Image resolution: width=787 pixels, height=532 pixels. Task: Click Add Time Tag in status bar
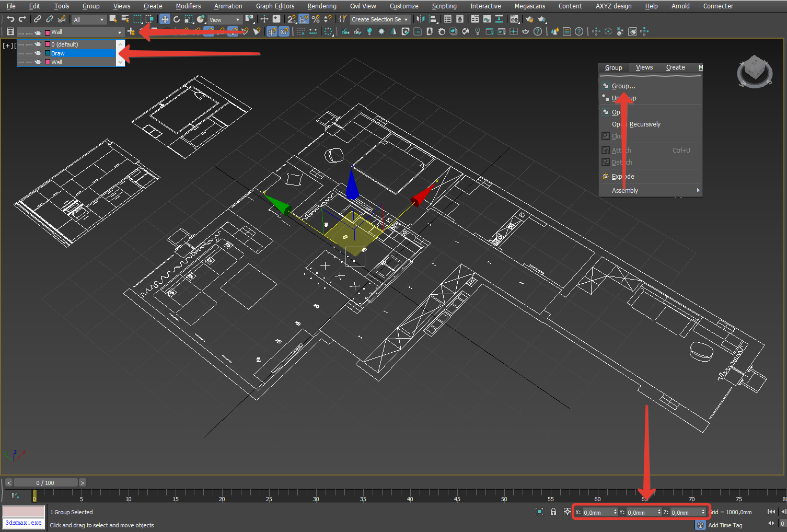(x=725, y=525)
